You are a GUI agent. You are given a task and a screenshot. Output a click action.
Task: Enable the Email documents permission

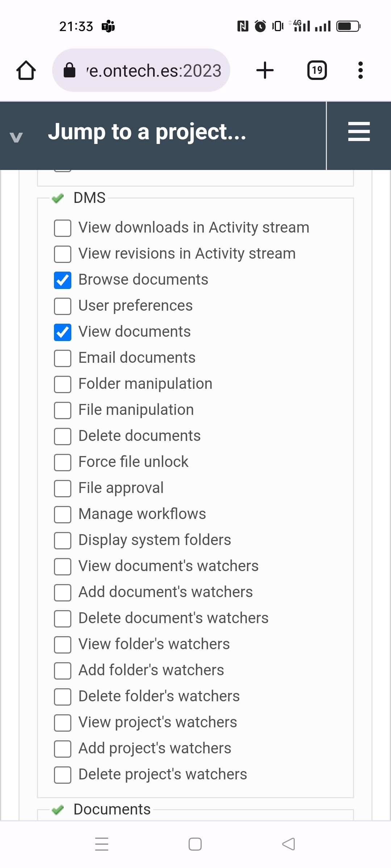62,358
